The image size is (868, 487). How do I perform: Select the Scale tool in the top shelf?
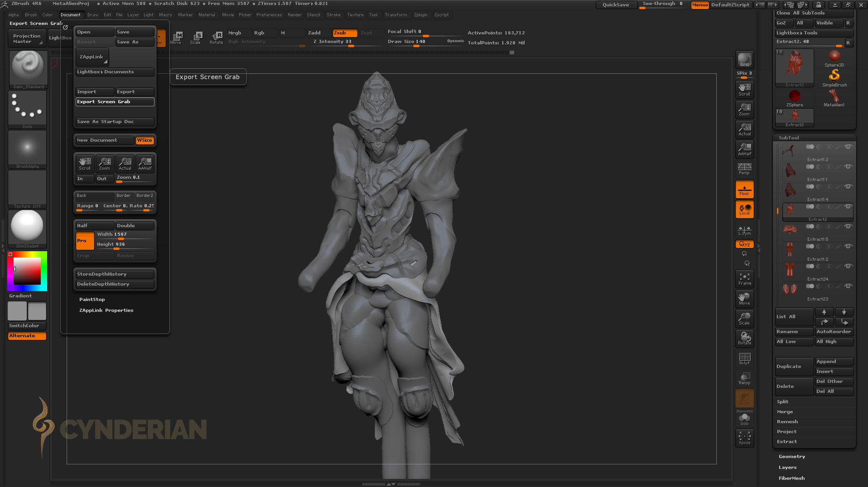[196, 38]
